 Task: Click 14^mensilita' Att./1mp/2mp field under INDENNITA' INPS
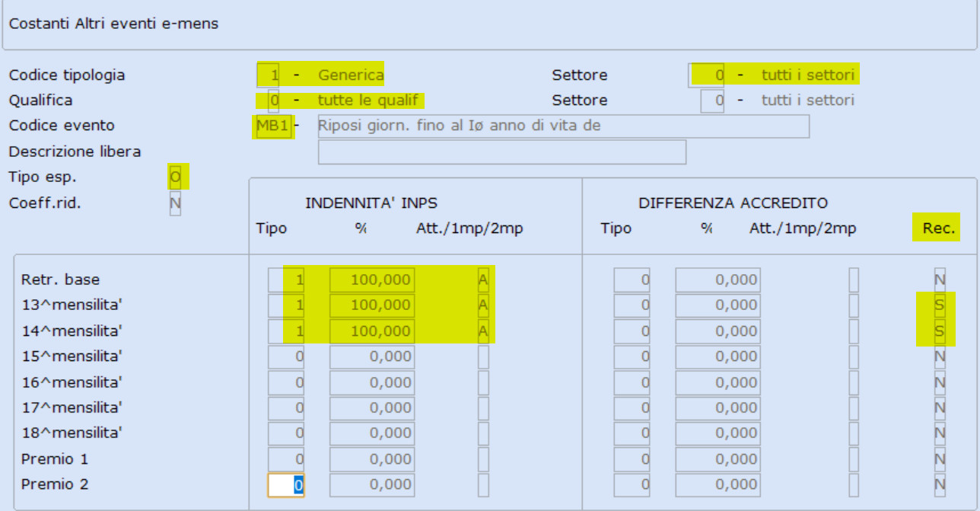(483, 331)
